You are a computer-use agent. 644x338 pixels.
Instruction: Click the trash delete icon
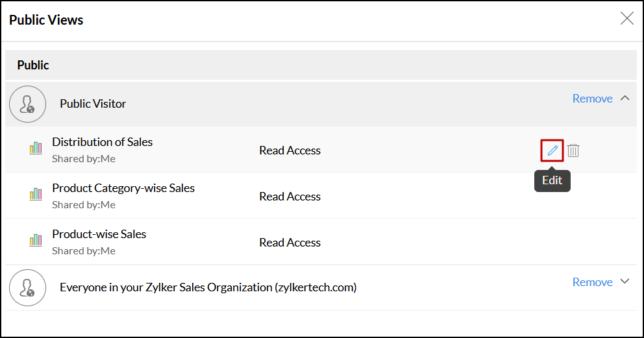pyautogui.click(x=573, y=151)
